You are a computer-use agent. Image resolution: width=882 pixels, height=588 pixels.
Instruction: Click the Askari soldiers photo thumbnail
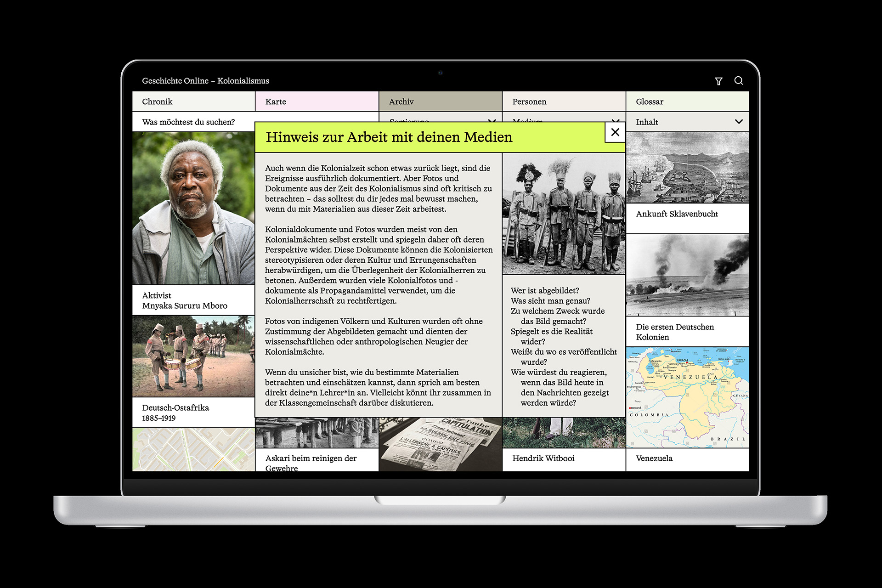click(317, 433)
